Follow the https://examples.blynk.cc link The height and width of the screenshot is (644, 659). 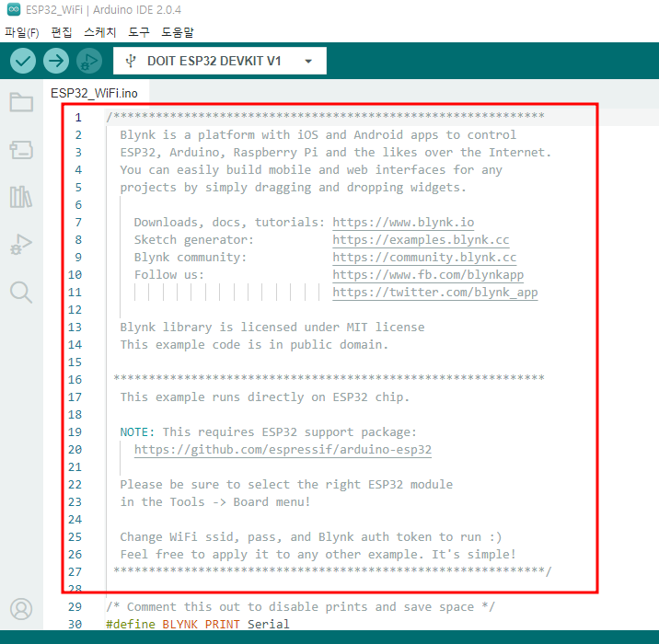(421, 240)
